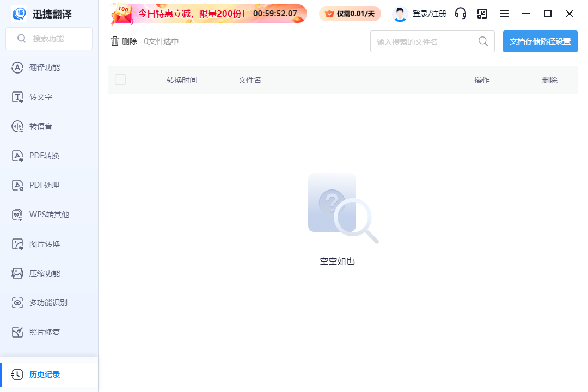Click the 00:59:52.07 countdown timer
This screenshot has width=588, height=392.
pos(275,14)
